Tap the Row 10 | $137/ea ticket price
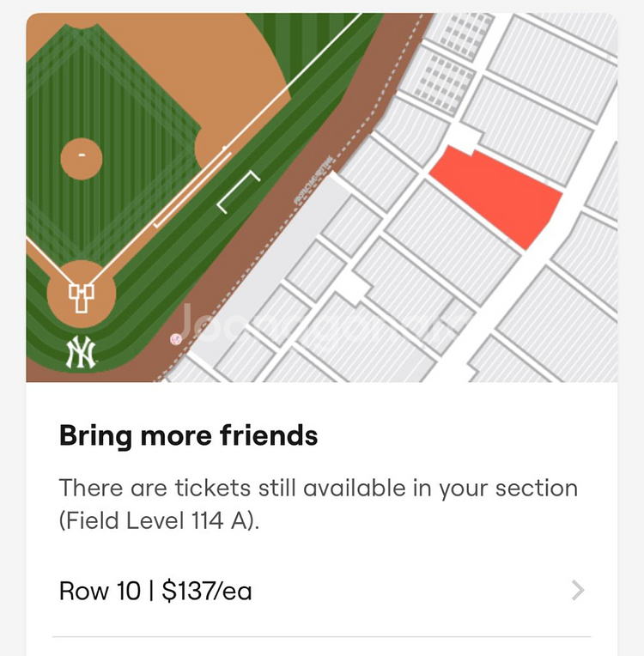The height and width of the screenshot is (656, 644). click(155, 591)
